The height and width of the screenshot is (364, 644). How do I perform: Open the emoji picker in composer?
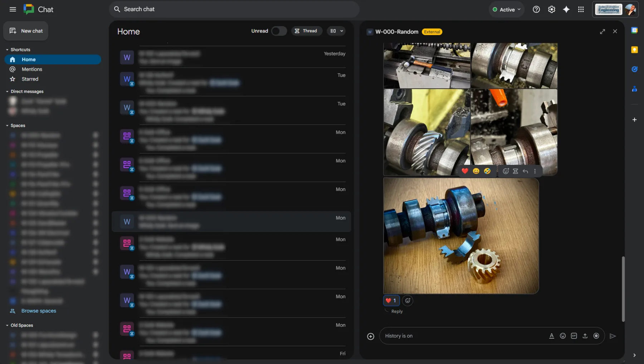563,336
